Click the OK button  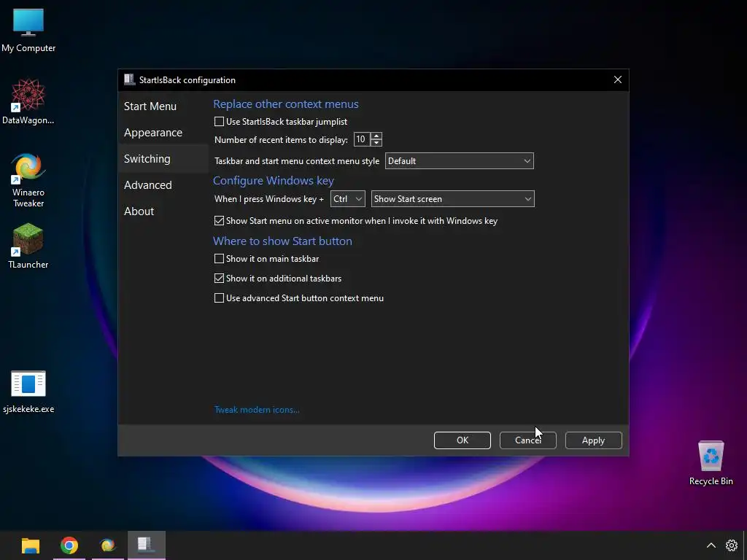pyautogui.click(x=462, y=440)
